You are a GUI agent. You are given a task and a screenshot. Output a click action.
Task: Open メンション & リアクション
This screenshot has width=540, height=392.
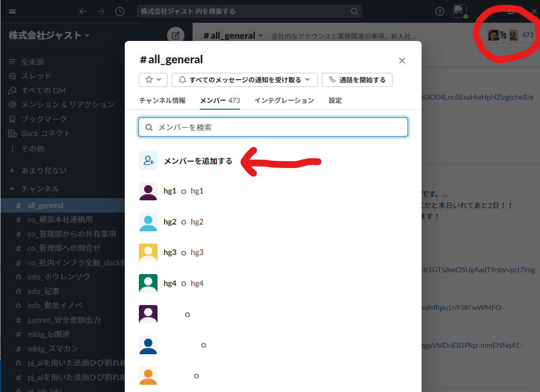[62, 104]
